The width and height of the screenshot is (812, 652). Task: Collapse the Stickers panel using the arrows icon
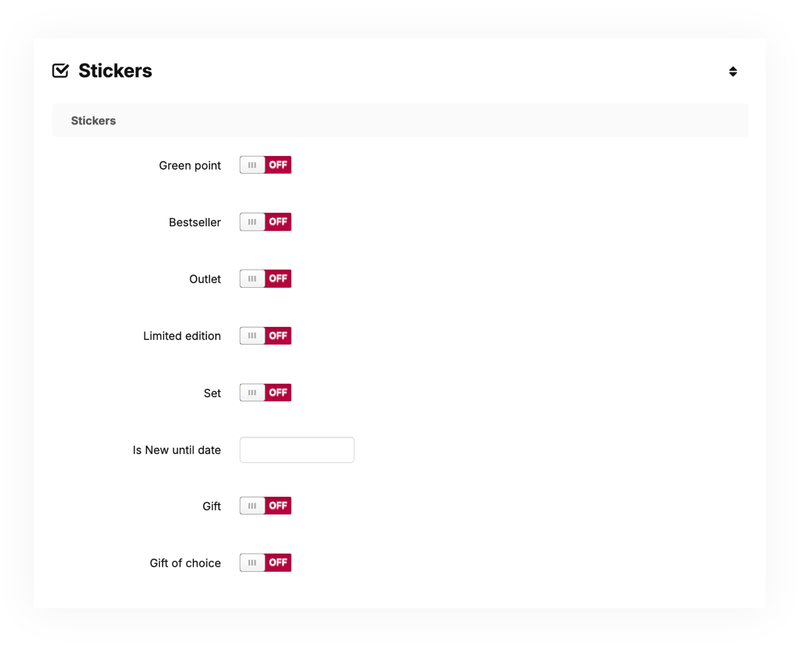tap(733, 72)
